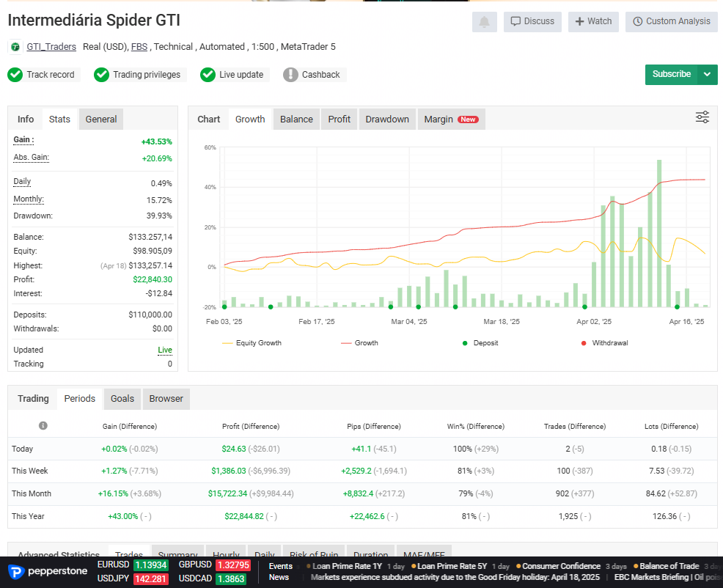Switch to the Browser tab
This screenshot has width=723, height=588.
(166, 398)
